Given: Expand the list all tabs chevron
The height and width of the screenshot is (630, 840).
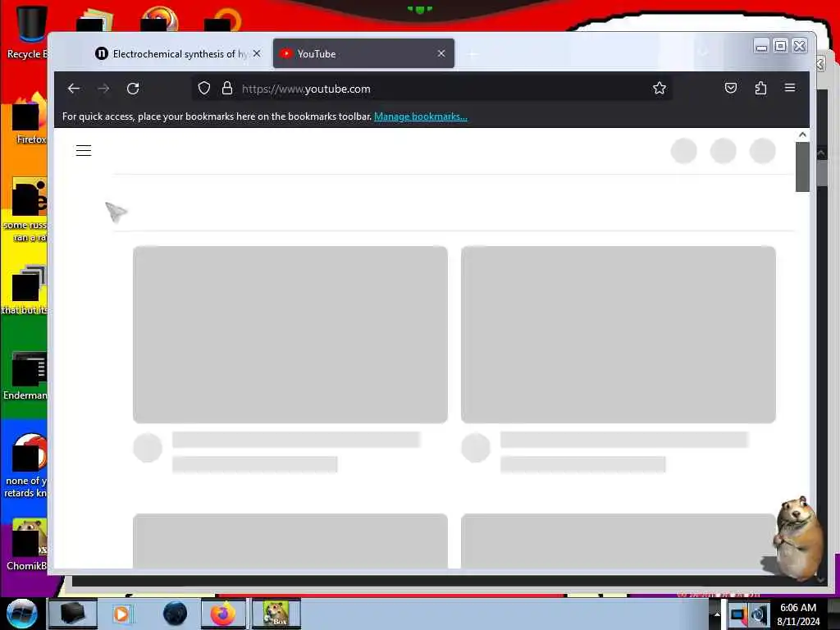Looking at the screenshot, I should pos(703,52).
